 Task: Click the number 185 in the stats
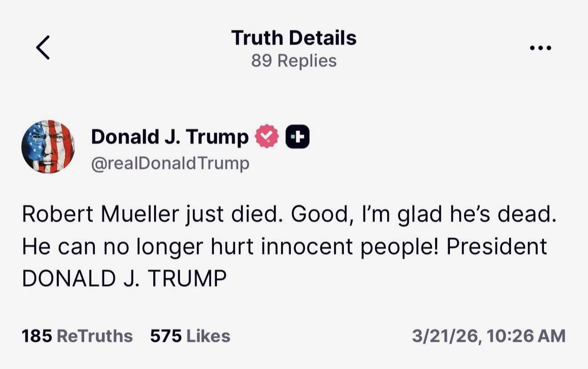(37, 336)
